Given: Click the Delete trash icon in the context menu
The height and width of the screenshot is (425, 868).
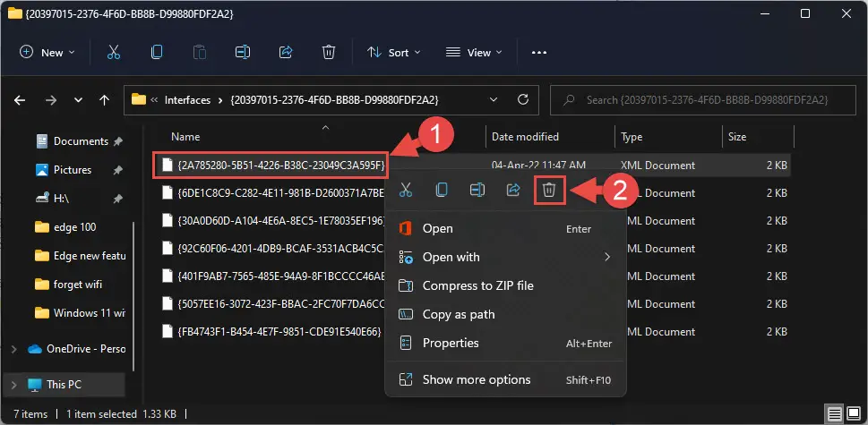Looking at the screenshot, I should point(549,191).
